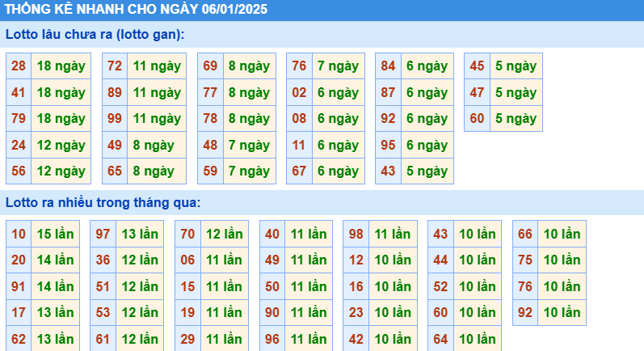Click lotto number 28 in the gan table

point(19,66)
